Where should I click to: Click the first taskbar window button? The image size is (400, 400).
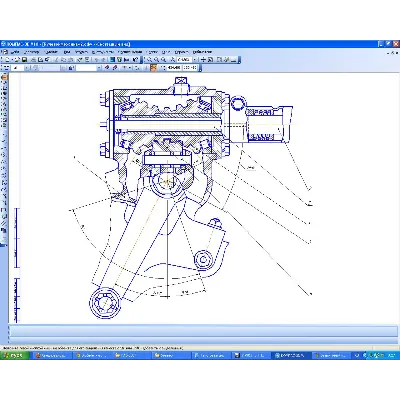pos(53,355)
